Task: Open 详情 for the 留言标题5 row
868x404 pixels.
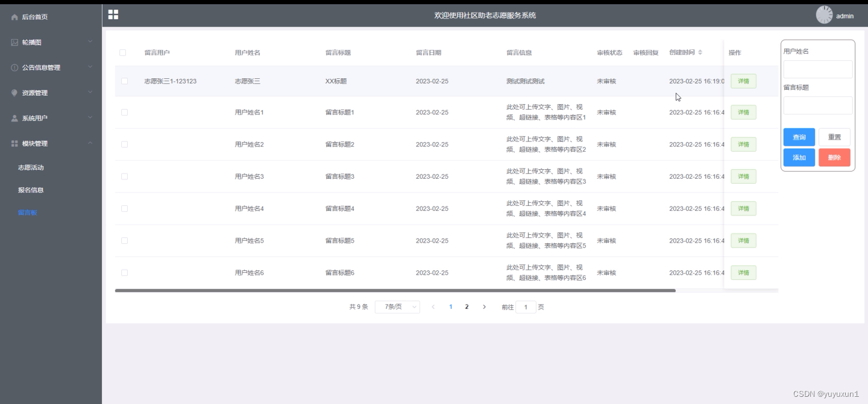Action: 743,240
